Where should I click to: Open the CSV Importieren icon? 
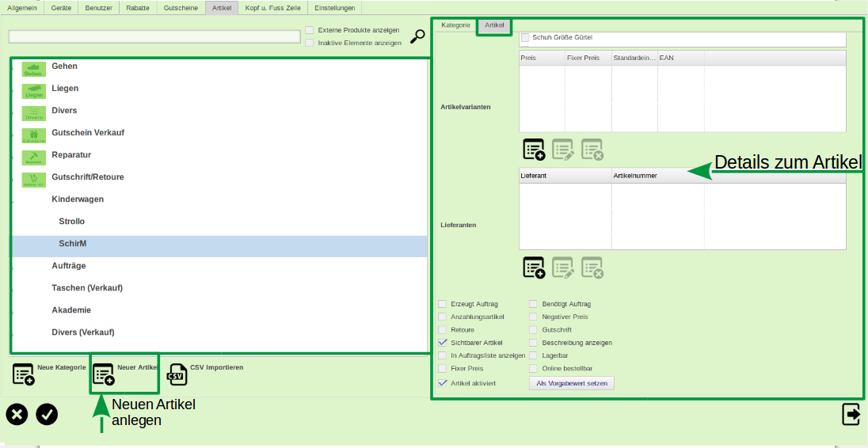(177, 374)
